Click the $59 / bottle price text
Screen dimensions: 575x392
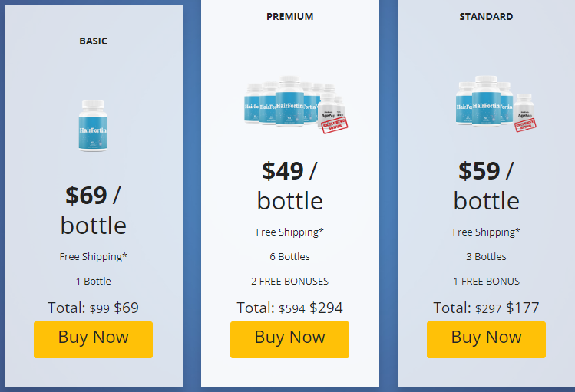(x=486, y=185)
